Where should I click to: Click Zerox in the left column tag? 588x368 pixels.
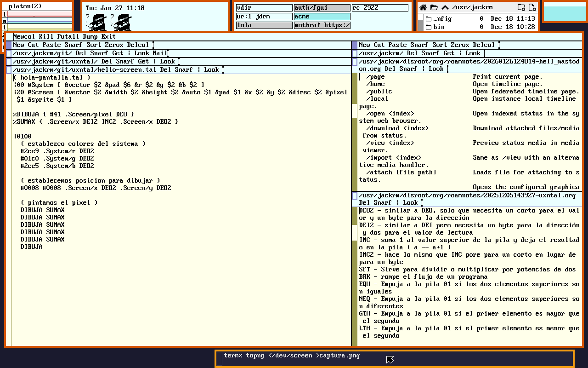[114, 45]
